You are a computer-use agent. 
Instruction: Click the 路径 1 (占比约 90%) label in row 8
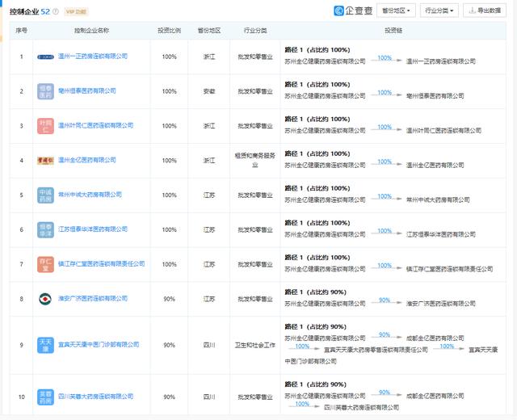click(x=316, y=292)
